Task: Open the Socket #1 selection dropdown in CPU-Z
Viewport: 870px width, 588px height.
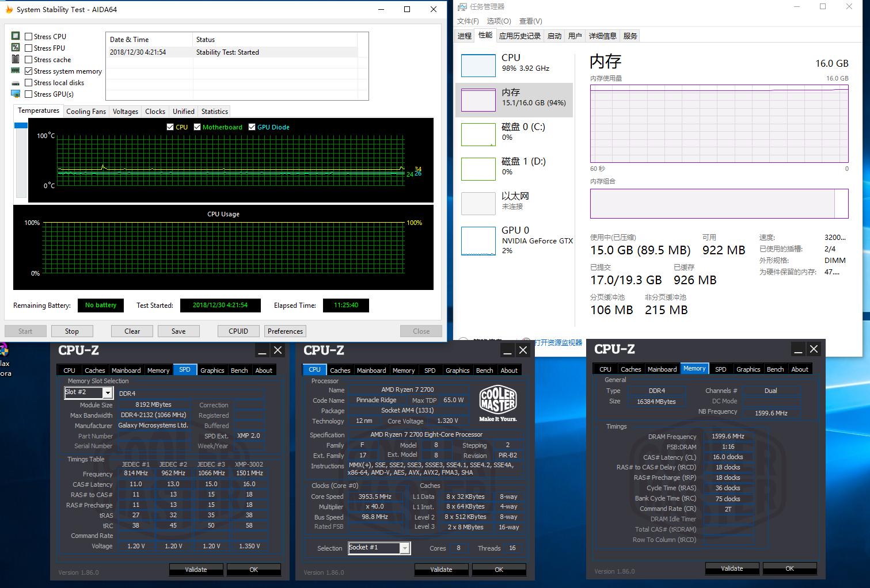Action: (405, 548)
